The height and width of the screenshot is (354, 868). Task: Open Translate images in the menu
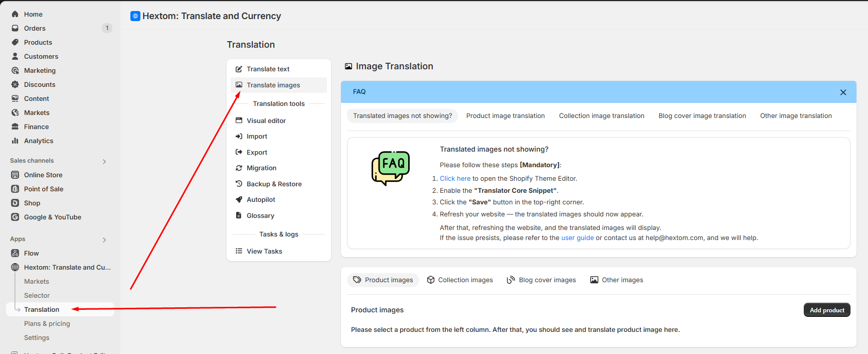click(x=279, y=85)
